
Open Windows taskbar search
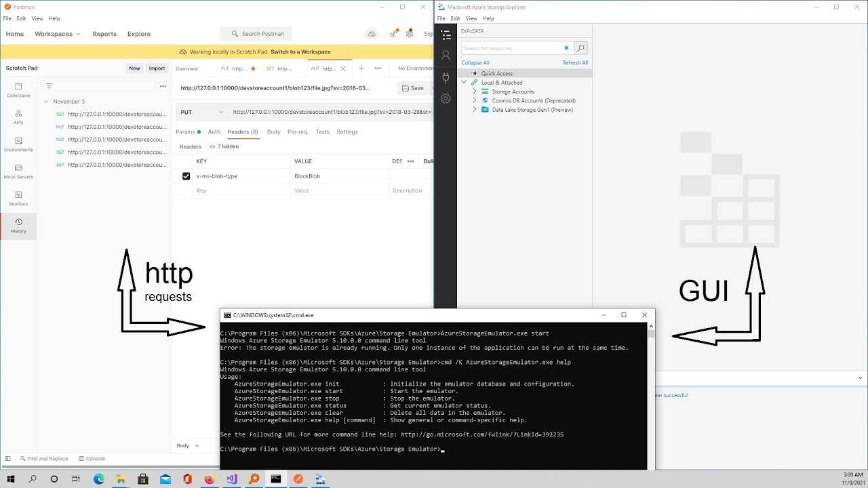coord(33,479)
